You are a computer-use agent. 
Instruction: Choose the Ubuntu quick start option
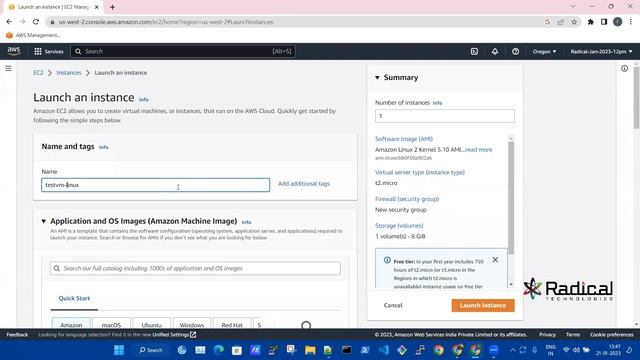point(151,324)
